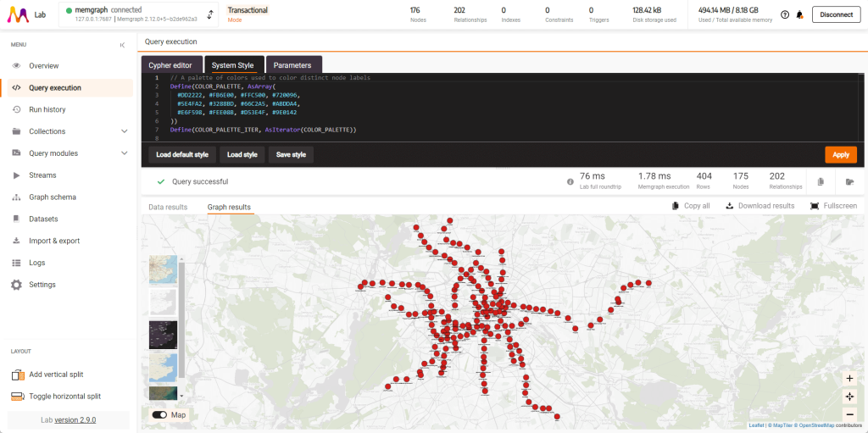Viewport: 868px width, 433px height.
Task: Click the help question mark icon
Action: [x=785, y=14]
